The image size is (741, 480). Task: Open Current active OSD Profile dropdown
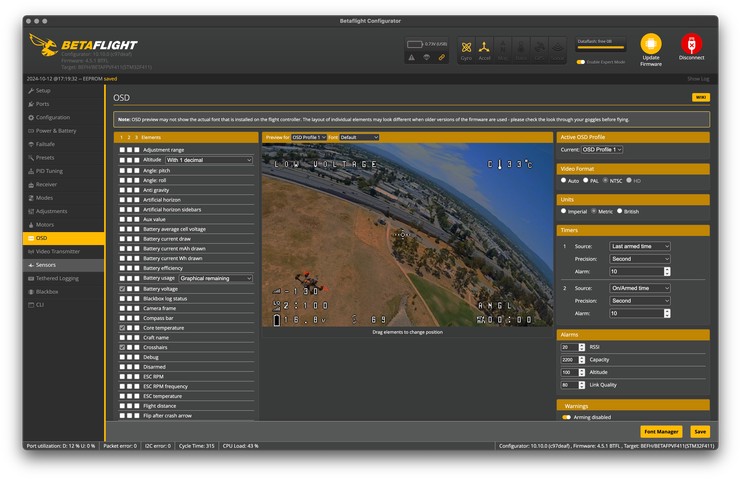click(602, 150)
